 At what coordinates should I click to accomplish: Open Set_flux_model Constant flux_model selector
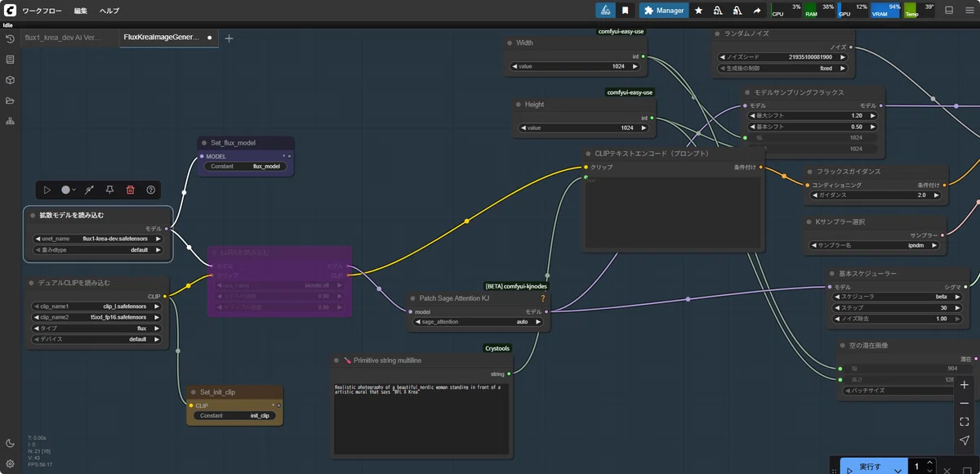244,166
